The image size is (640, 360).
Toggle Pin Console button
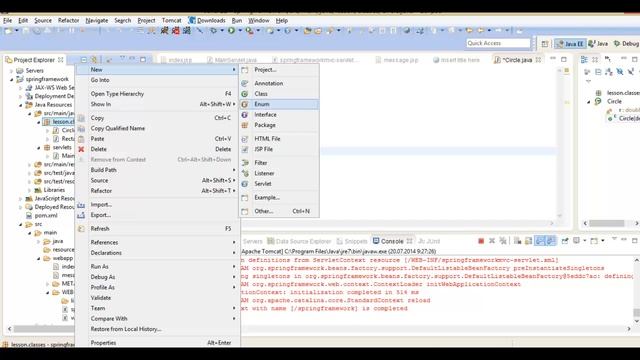point(565,241)
